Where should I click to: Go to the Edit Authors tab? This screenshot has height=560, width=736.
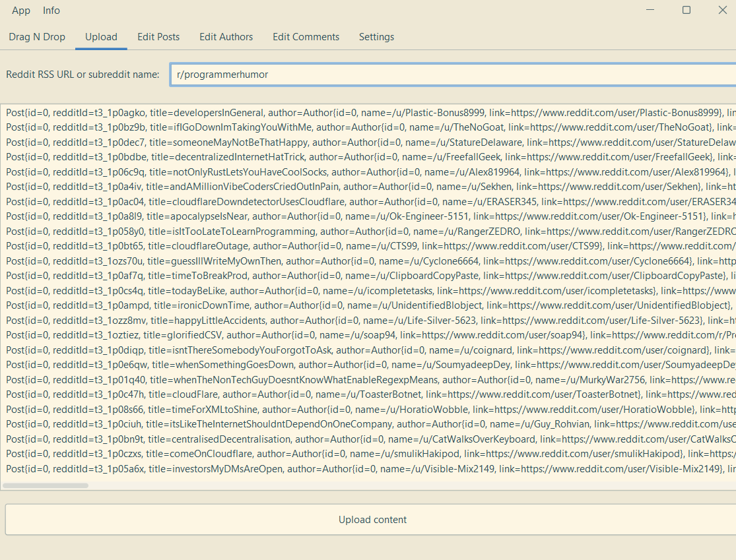(x=226, y=37)
